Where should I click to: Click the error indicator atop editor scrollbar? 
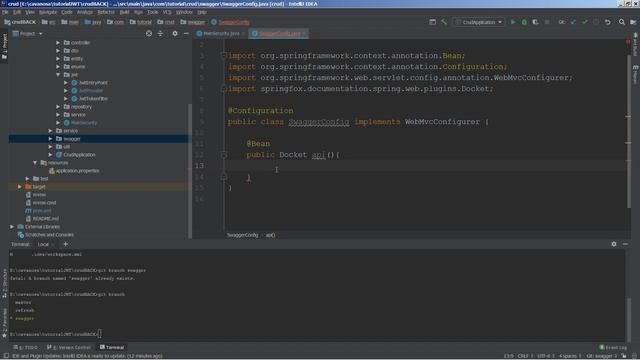[x=628, y=42]
